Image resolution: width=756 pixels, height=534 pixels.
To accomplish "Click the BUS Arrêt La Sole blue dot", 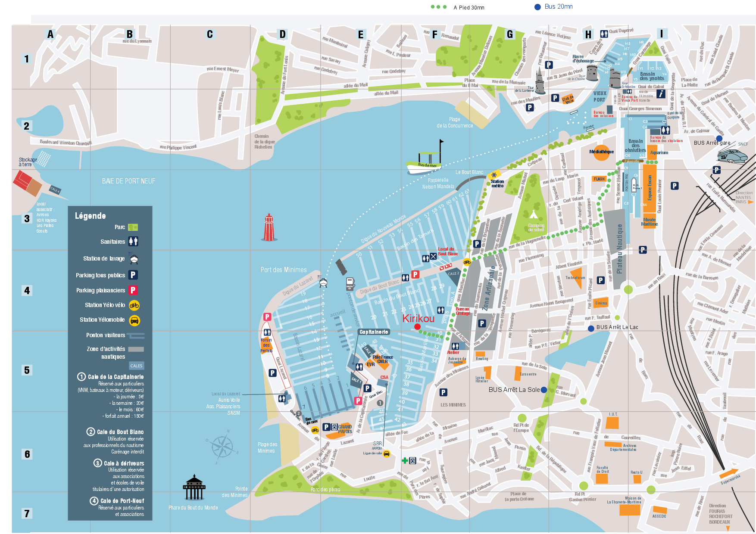I will coord(544,390).
